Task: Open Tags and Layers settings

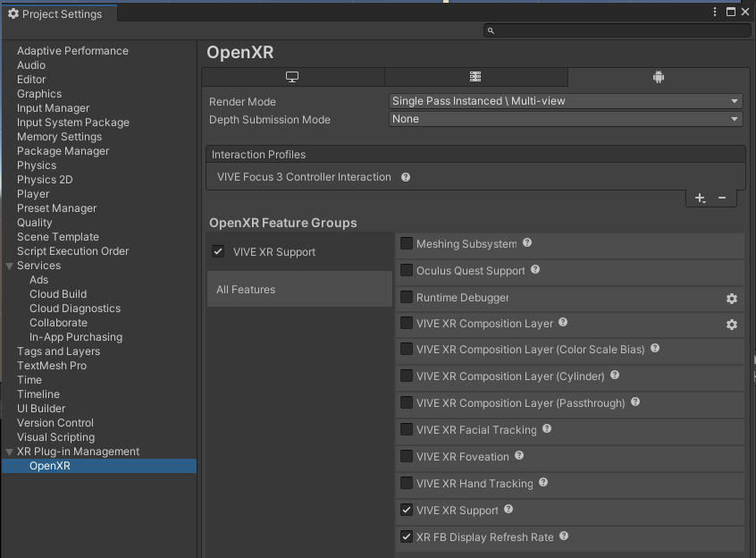Action: (59, 351)
